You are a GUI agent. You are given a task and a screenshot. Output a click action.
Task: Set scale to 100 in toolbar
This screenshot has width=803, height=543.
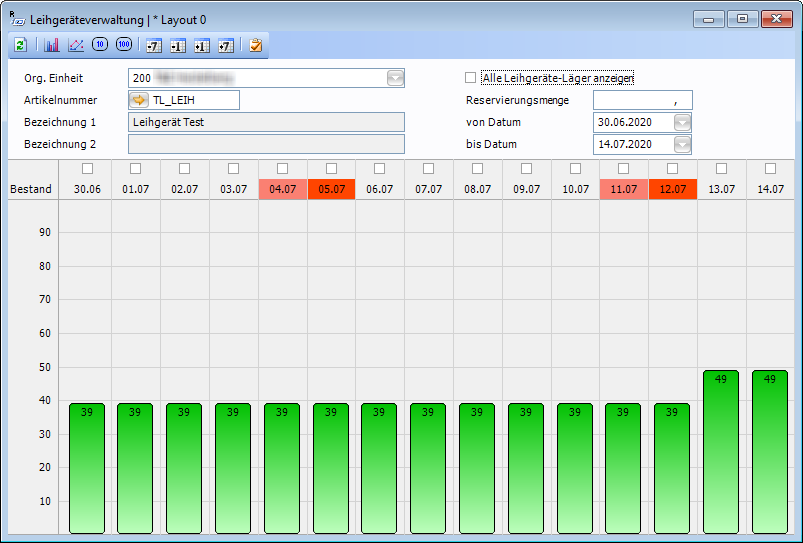coord(124,45)
